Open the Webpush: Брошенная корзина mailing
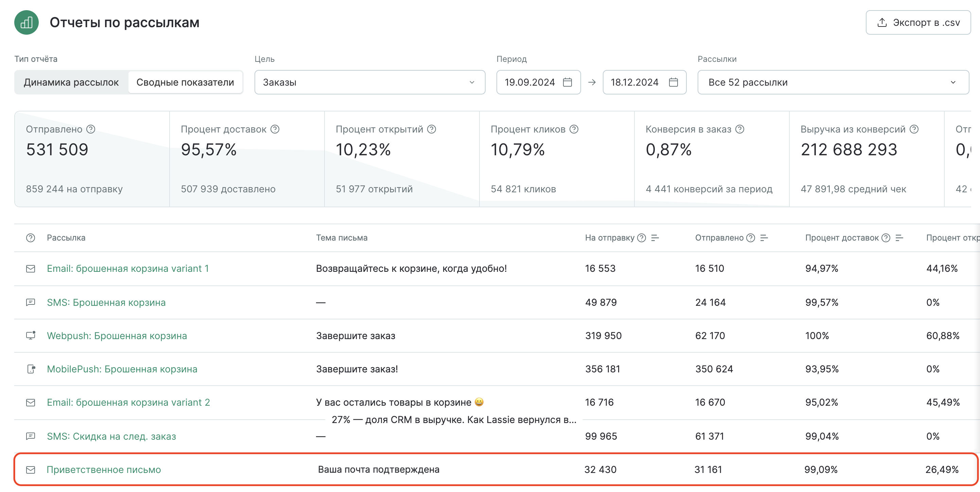 [117, 336]
